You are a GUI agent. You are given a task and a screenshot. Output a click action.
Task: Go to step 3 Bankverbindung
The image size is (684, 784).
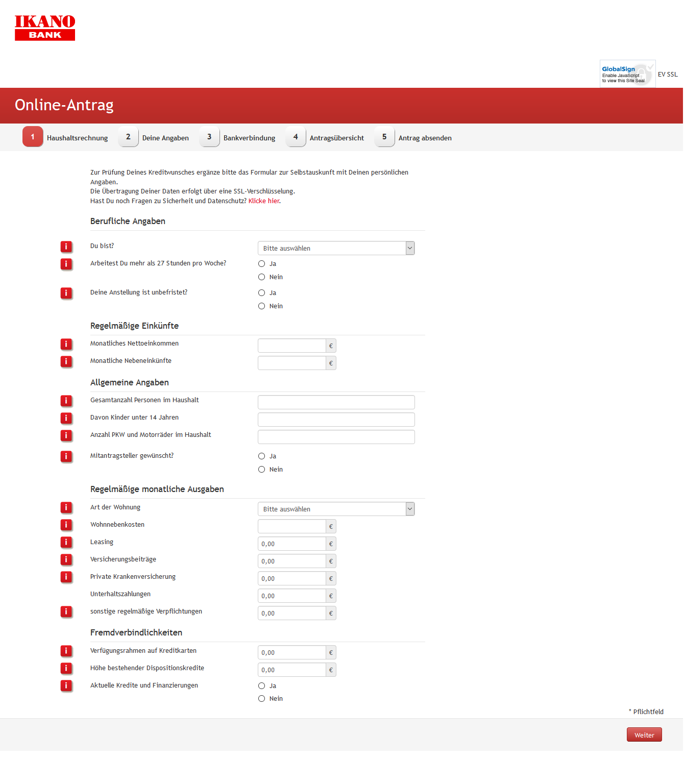coord(237,137)
